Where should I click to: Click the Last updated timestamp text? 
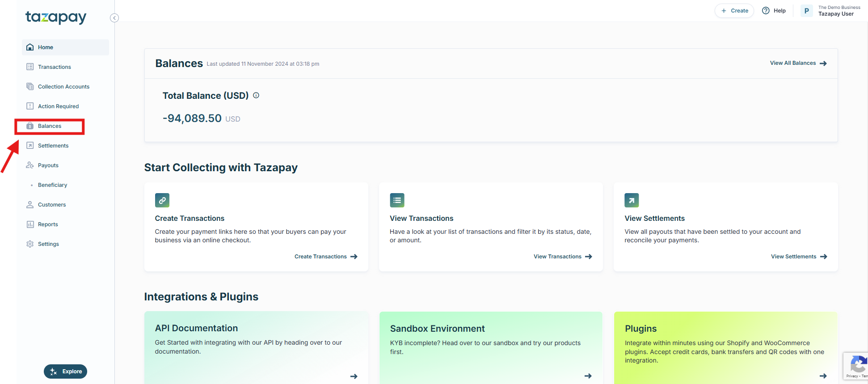[263, 64]
